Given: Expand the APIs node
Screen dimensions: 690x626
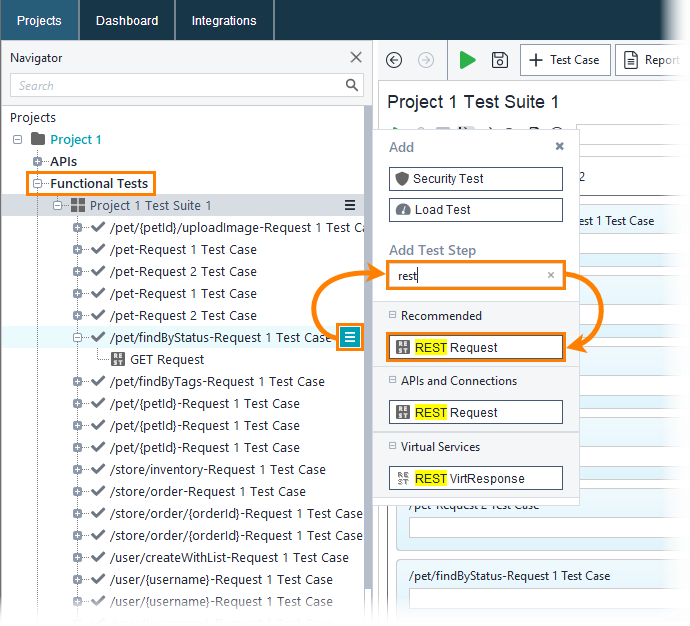Looking at the screenshot, I should click(37, 161).
